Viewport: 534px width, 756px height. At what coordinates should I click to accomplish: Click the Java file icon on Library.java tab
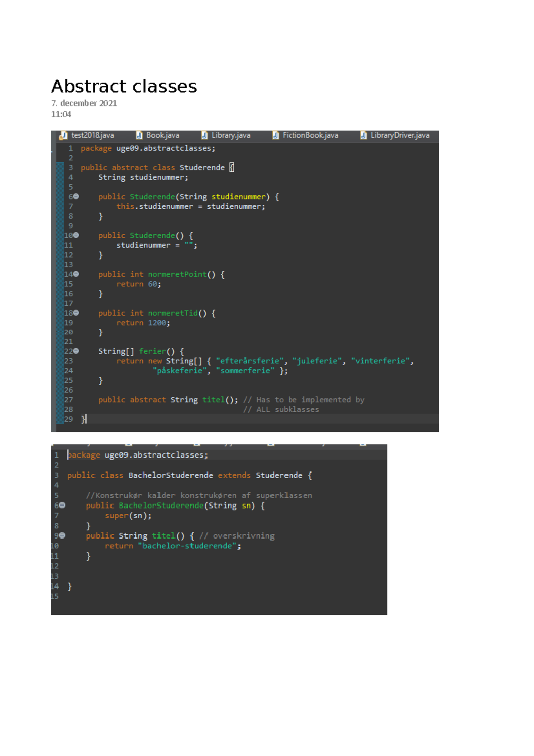(205, 135)
